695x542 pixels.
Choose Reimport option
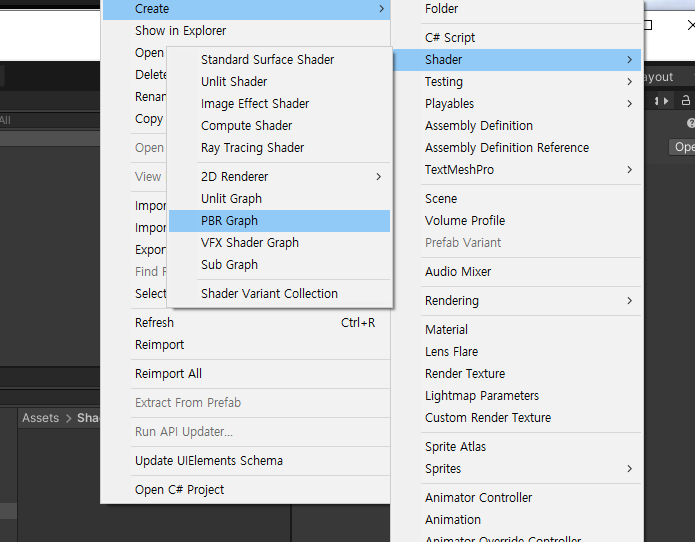click(x=246, y=345)
